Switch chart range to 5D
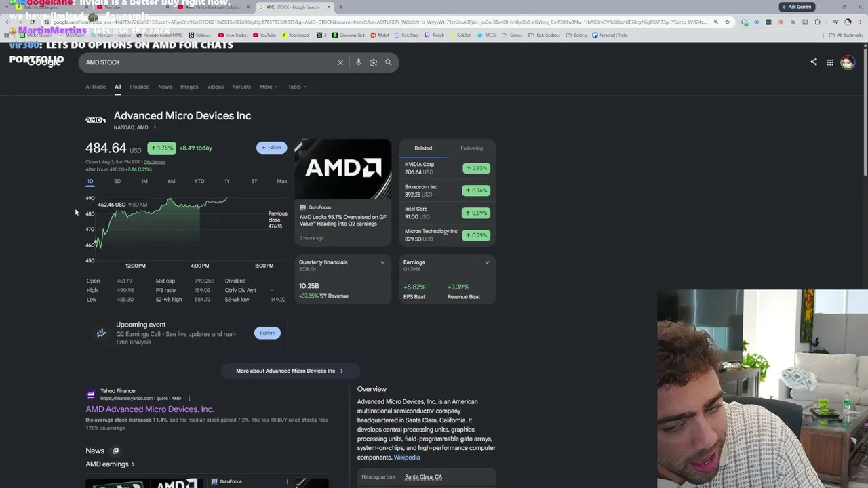 pyautogui.click(x=117, y=181)
